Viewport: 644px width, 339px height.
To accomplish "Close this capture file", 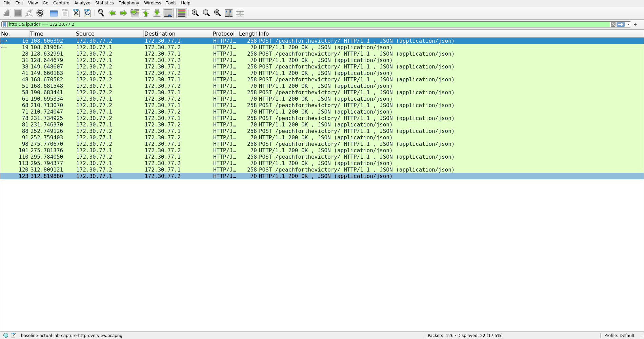I will click(76, 13).
